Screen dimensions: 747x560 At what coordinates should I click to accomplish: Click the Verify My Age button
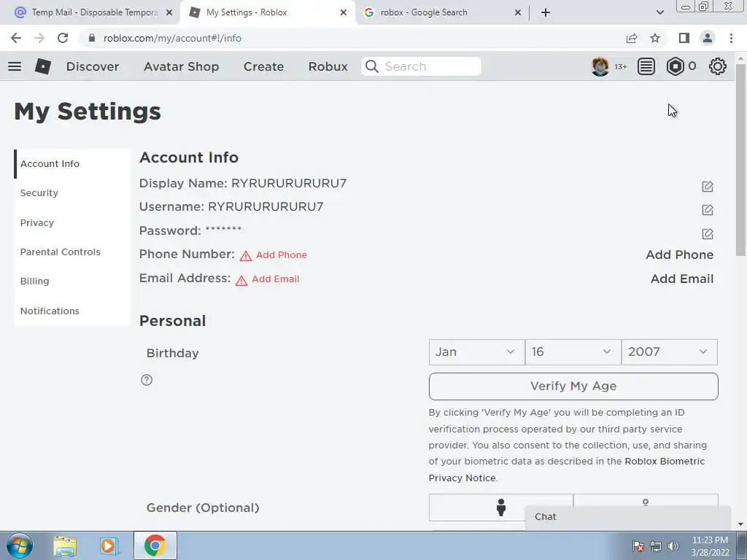(x=573, y=386)
